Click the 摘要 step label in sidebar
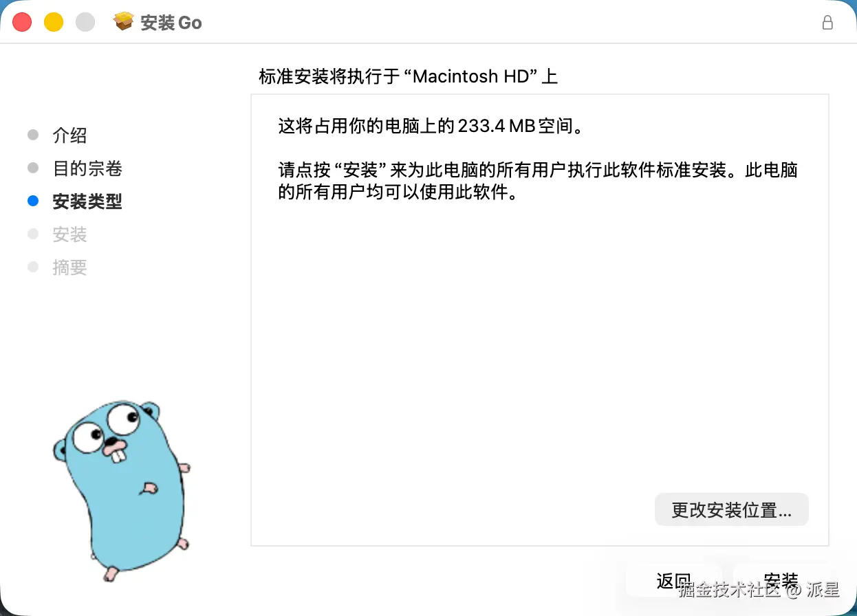 (69, 267)
